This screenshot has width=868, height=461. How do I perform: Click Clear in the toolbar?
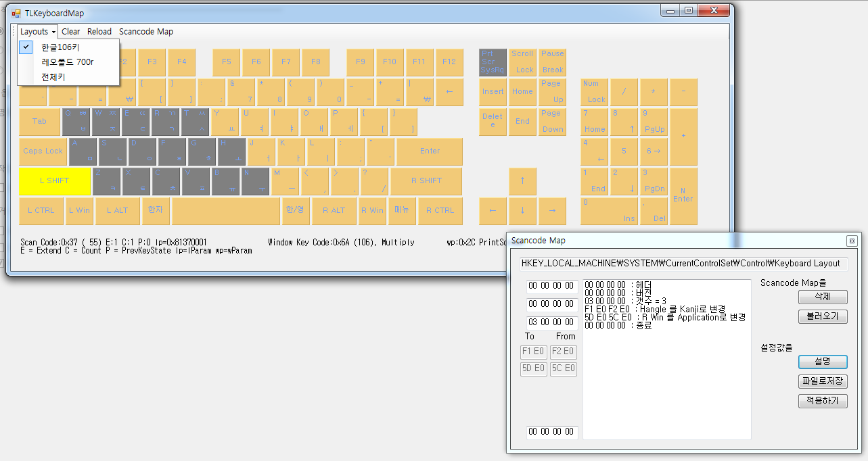[x=70, y=32]
